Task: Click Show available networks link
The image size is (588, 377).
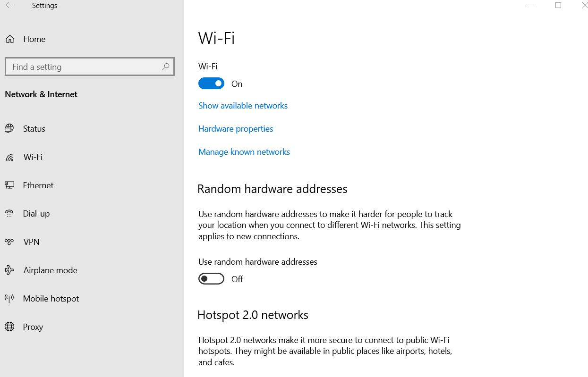Action: point(243,106)
